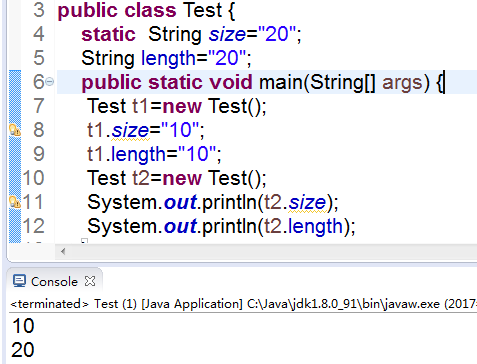Click the terminated launch description text

coord(243,304)
